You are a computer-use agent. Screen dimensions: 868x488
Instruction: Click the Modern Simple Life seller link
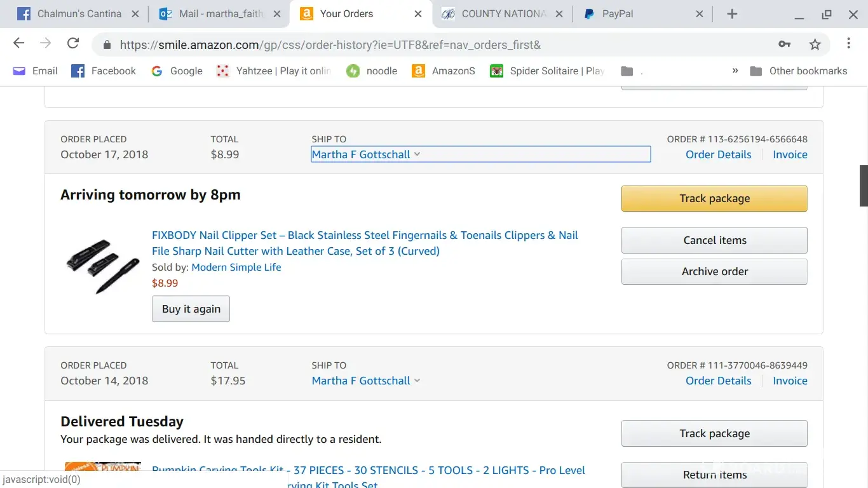click(236, 267)
